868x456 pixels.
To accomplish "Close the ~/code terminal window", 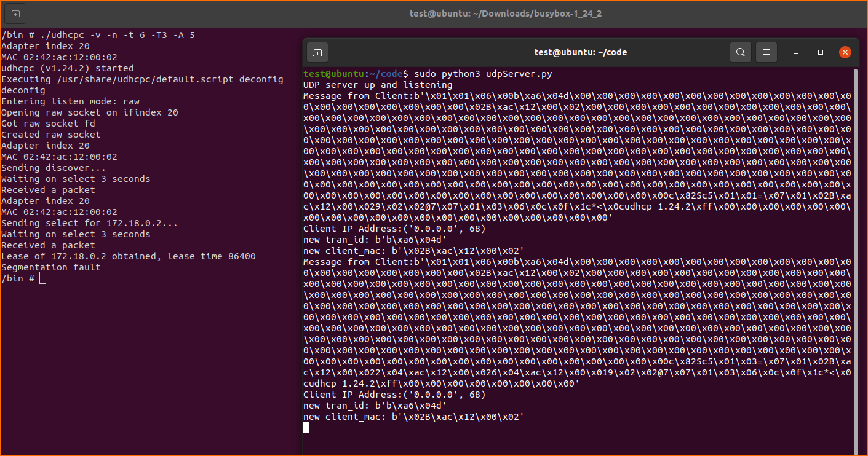I will [845, 52].
